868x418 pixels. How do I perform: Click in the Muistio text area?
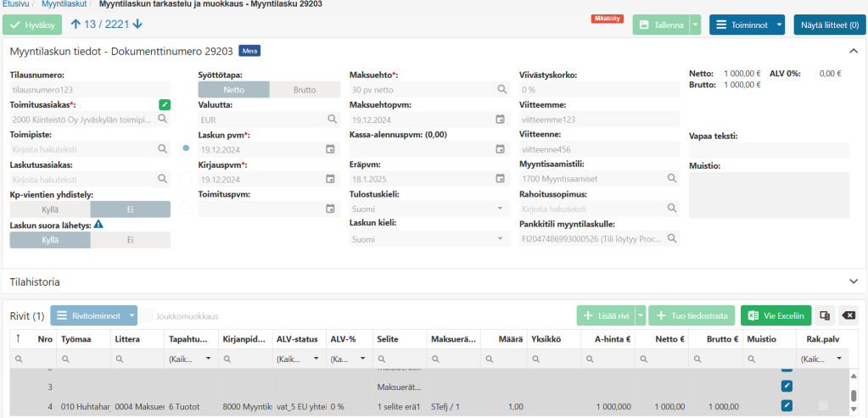click(x=769, y=195)
